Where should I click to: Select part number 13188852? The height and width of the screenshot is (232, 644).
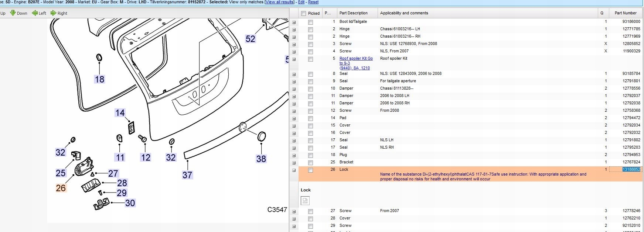tap(631, 169)
